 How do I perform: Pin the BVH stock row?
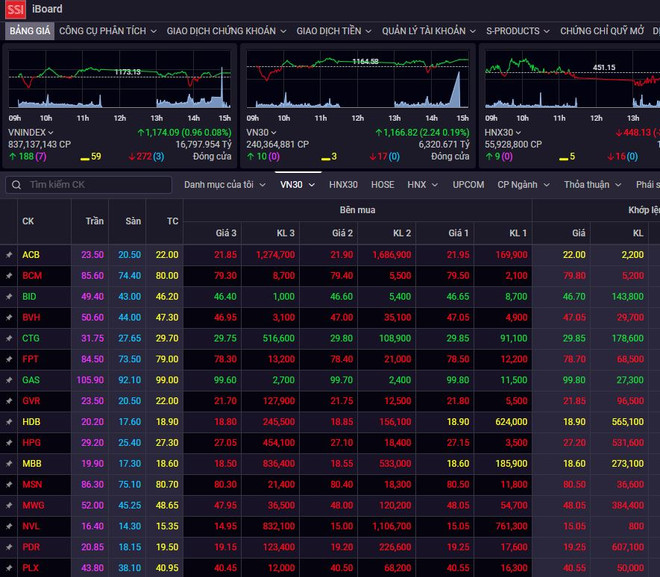[x=9, y=317]
